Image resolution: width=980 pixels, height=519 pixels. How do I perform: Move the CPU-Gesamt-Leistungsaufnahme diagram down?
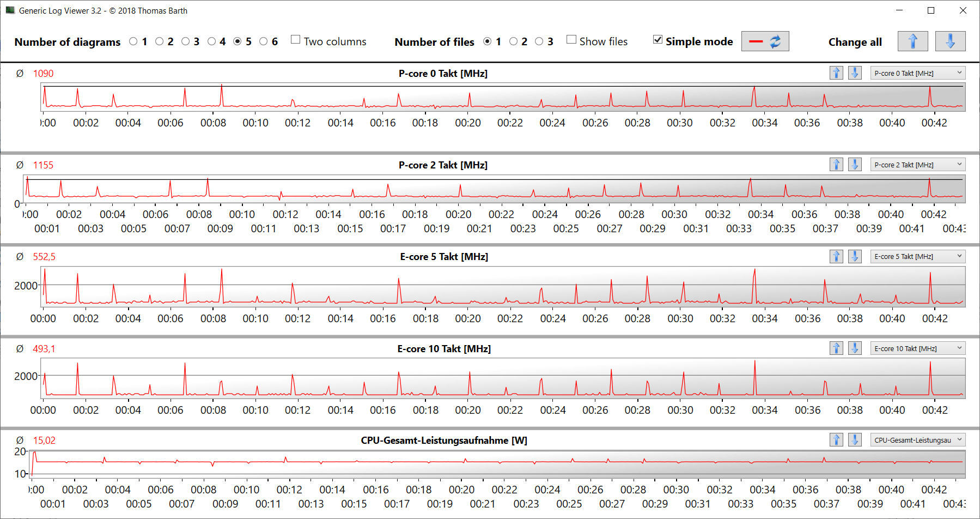[855, 439]
